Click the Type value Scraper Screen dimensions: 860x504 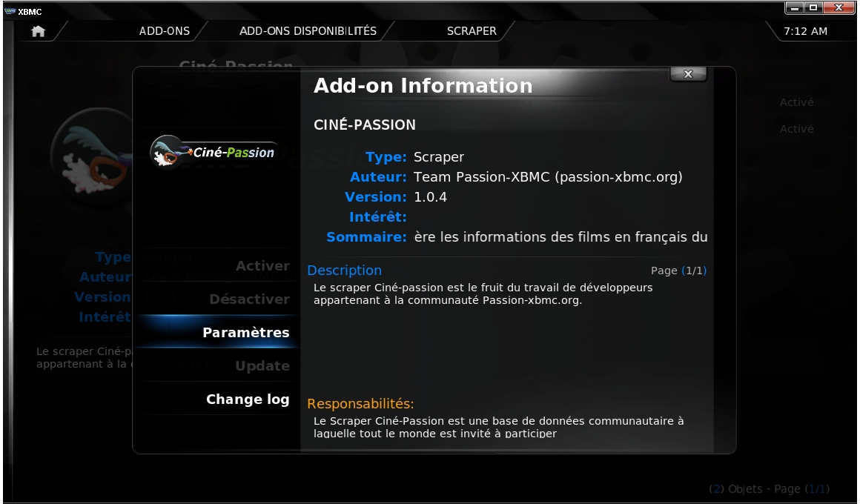[439, 157]
